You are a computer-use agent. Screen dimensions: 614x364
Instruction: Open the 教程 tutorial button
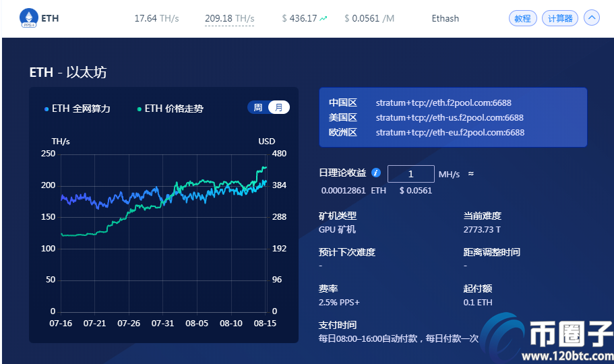tap(523, 18)
